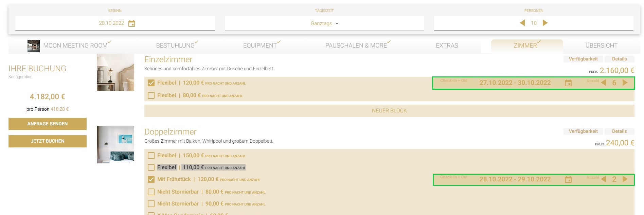
Task: Uncheck Mit Frühstück 120,00 € rate
Action: 151,179
